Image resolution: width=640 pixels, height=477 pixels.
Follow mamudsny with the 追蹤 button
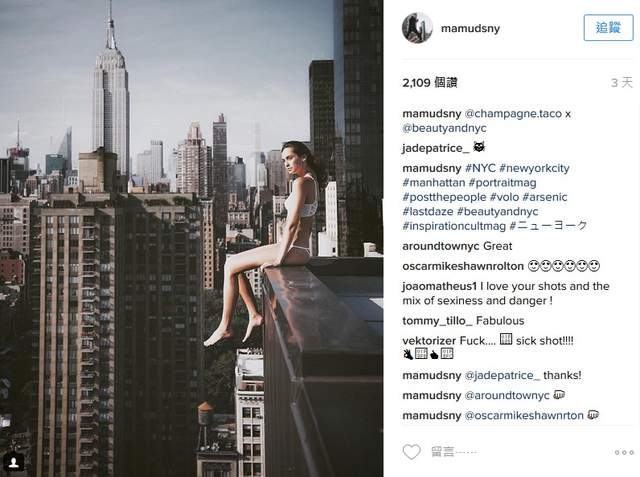click(608, 28)
